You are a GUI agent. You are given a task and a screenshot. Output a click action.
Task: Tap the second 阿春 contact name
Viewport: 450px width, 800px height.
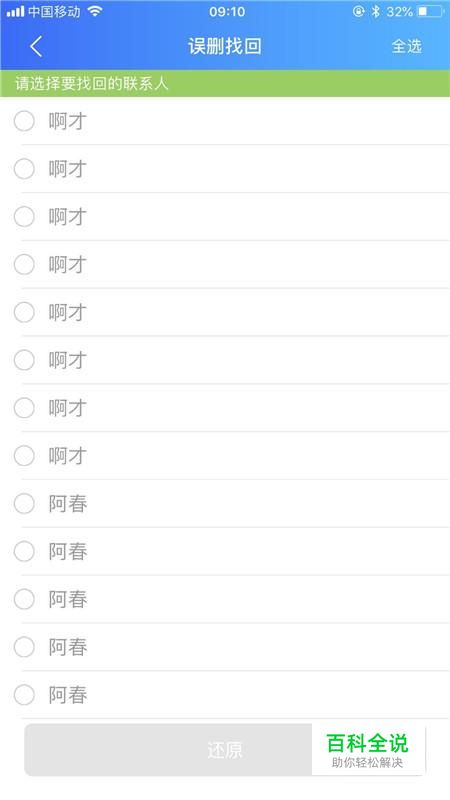coord(68,552)
